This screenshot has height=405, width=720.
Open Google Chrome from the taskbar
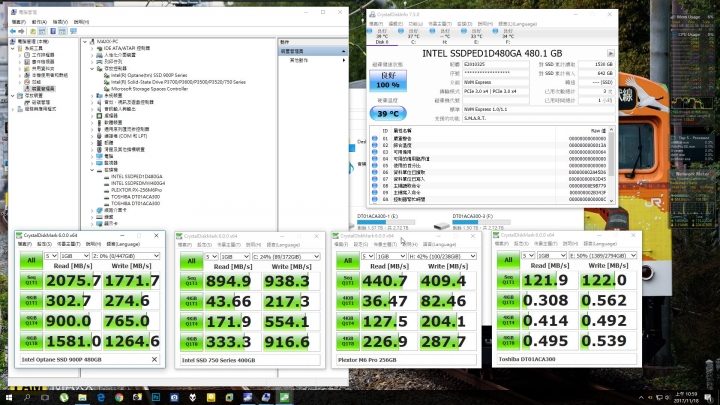pos(119,398)
